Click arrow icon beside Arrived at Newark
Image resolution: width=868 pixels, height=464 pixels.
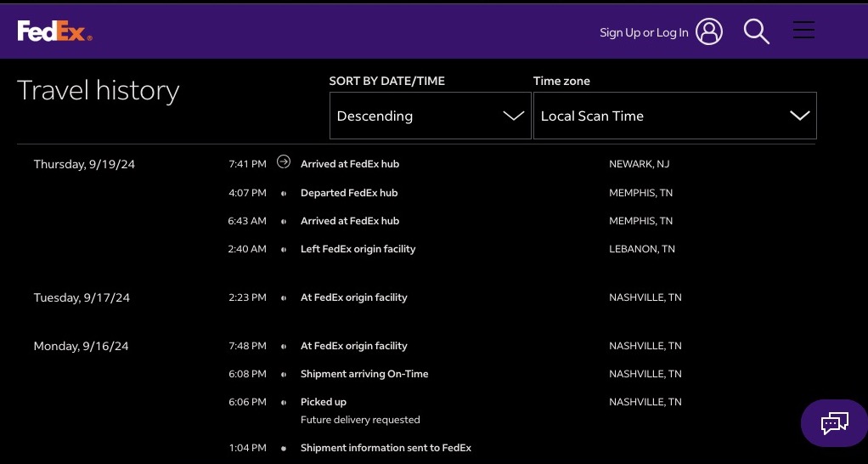(x=284, y=162)
